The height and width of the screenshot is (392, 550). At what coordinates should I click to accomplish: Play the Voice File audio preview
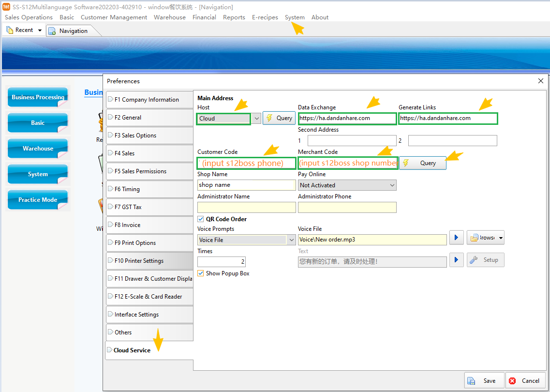tap(456, 238)
